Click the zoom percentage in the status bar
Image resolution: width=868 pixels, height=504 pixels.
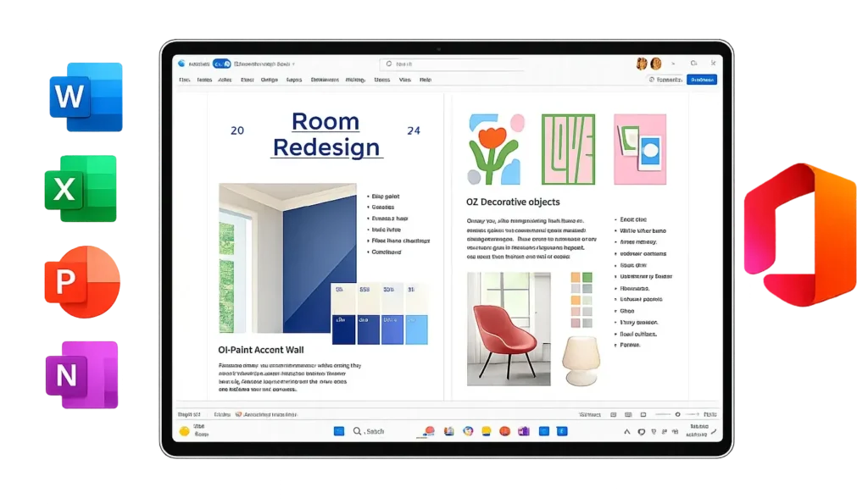coord(710,414)
